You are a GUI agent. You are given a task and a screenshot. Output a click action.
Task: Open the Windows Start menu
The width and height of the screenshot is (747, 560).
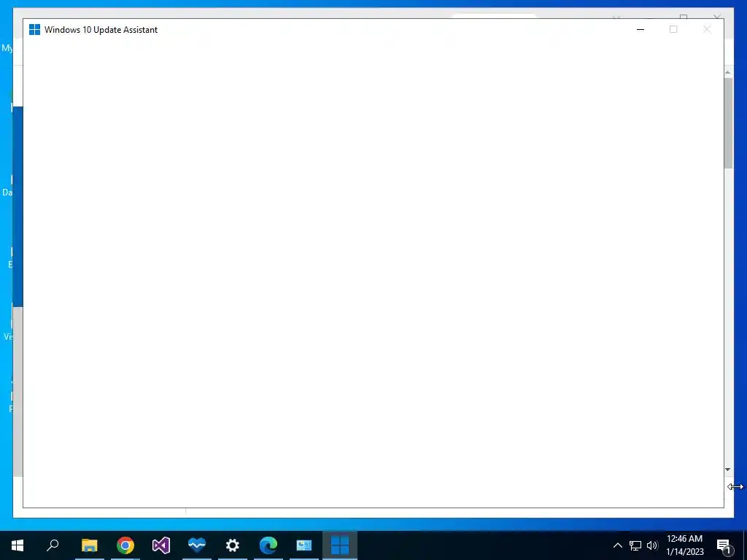coord(18,545)
